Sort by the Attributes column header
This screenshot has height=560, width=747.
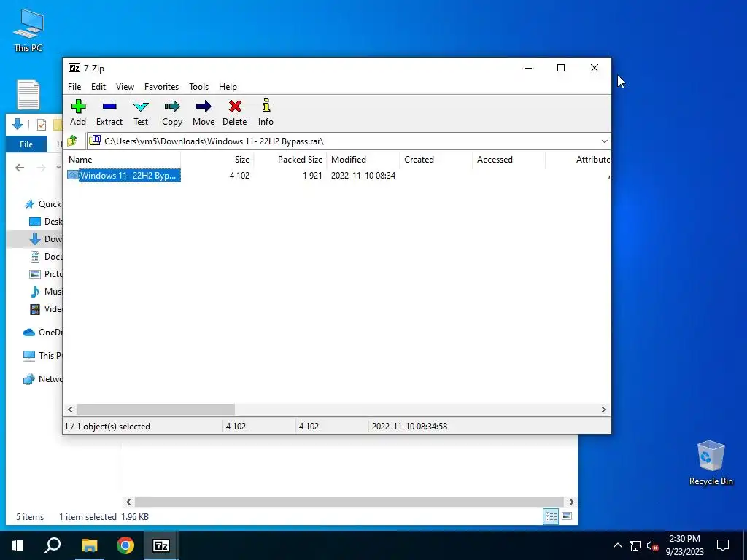tap(578, 160)
